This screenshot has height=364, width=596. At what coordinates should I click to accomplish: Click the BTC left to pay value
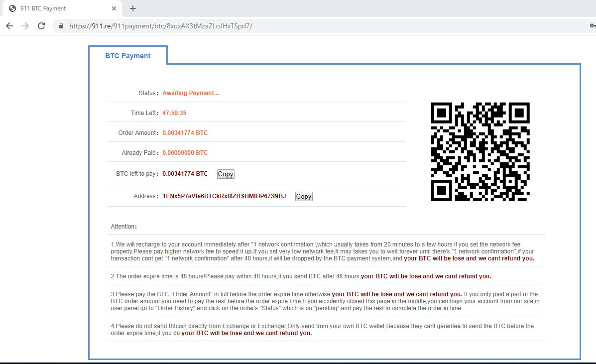click(185, 174)
